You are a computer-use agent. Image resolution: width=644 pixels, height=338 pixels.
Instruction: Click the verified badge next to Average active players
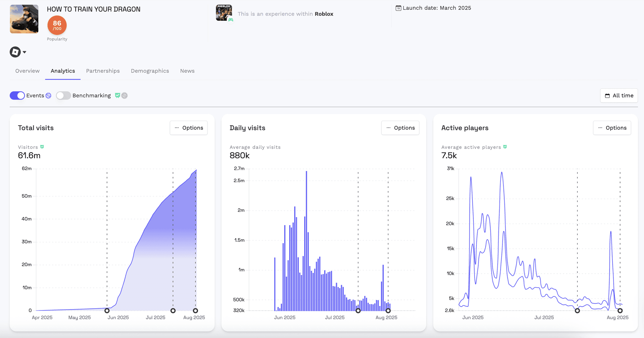[x=505, y=147]
